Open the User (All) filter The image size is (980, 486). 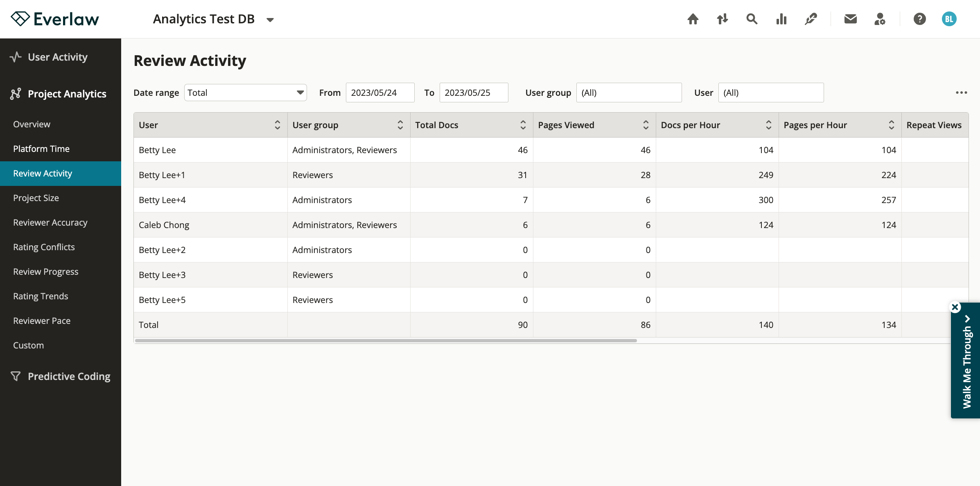click(771, 93)
